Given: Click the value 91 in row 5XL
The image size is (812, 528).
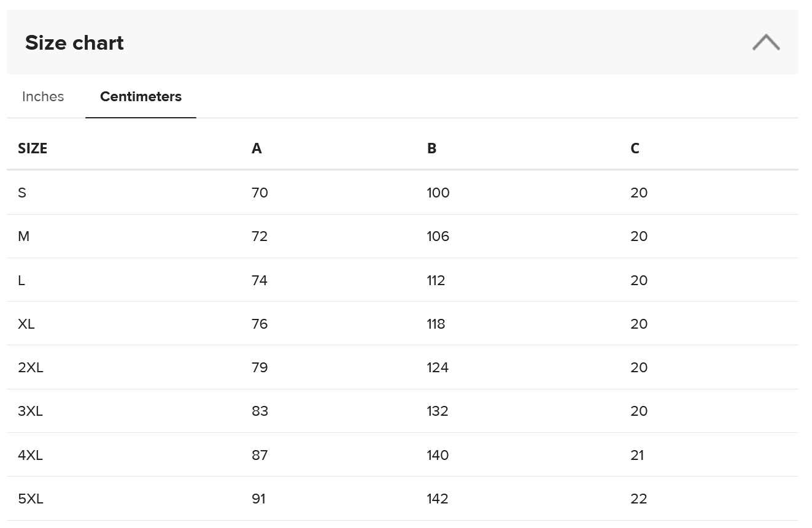Looking at the screenshot, I should [x=259, y=499].
